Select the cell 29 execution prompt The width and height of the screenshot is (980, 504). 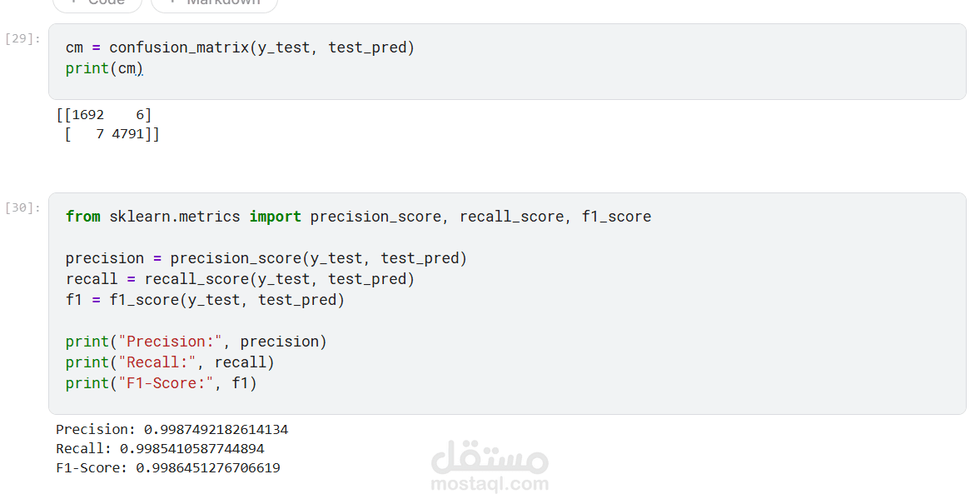[22, 38]
